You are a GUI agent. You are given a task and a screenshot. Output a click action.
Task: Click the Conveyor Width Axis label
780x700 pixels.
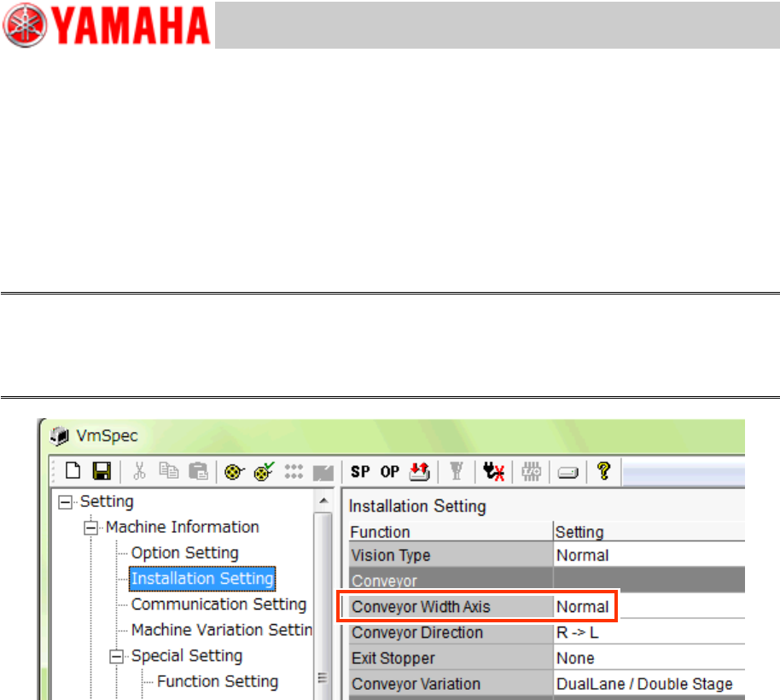pyautogui.click(x=421, y=607)
